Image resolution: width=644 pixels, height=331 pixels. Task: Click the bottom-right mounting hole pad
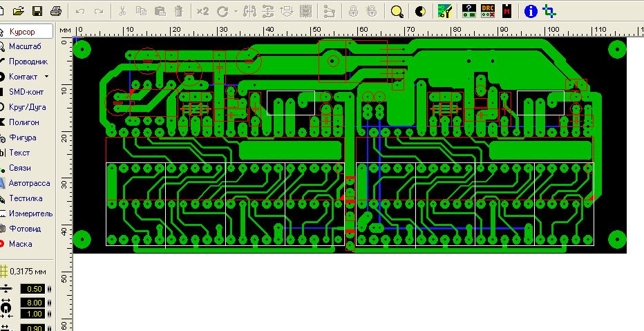(x=616, y=239)
